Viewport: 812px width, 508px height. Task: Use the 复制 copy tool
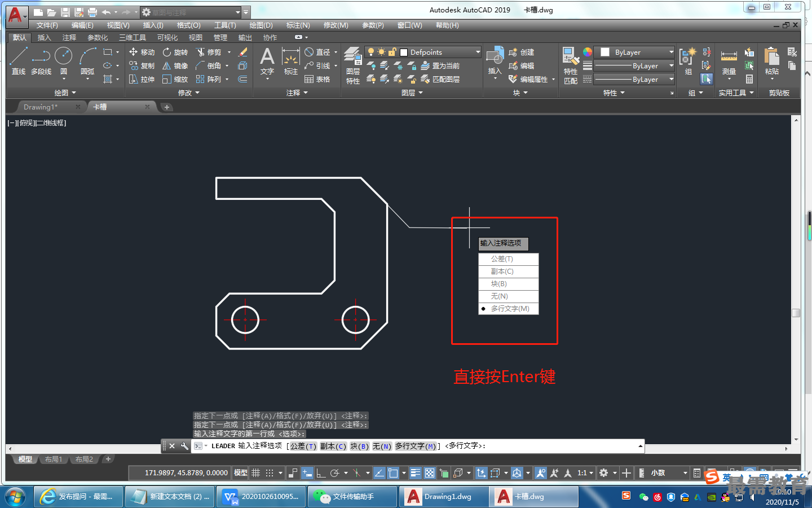pyautogui.click(x=142, y=65)
